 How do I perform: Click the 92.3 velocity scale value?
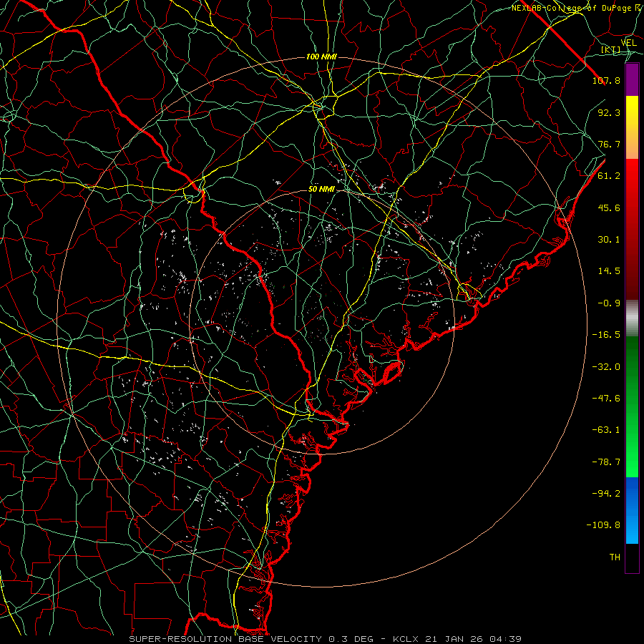(609, 112)
